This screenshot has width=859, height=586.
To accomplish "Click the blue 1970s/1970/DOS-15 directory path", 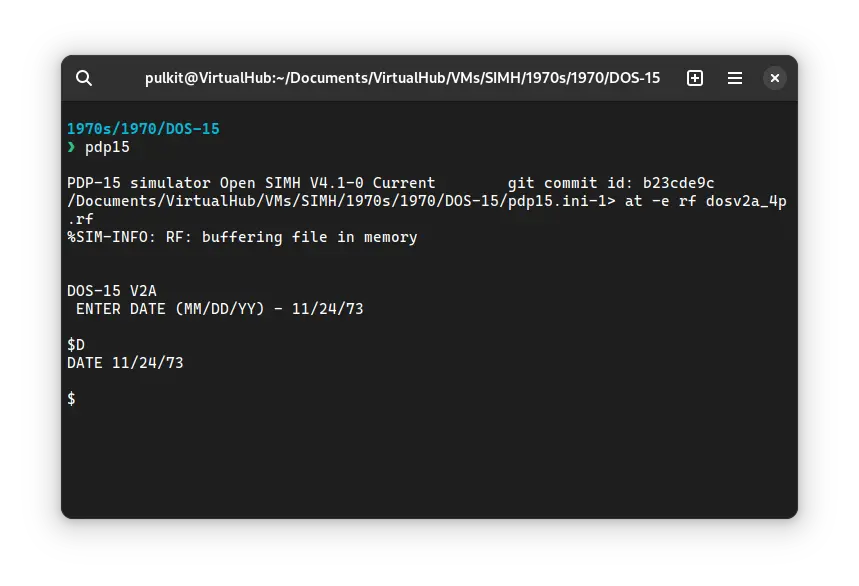I will [x=143, y=129].
